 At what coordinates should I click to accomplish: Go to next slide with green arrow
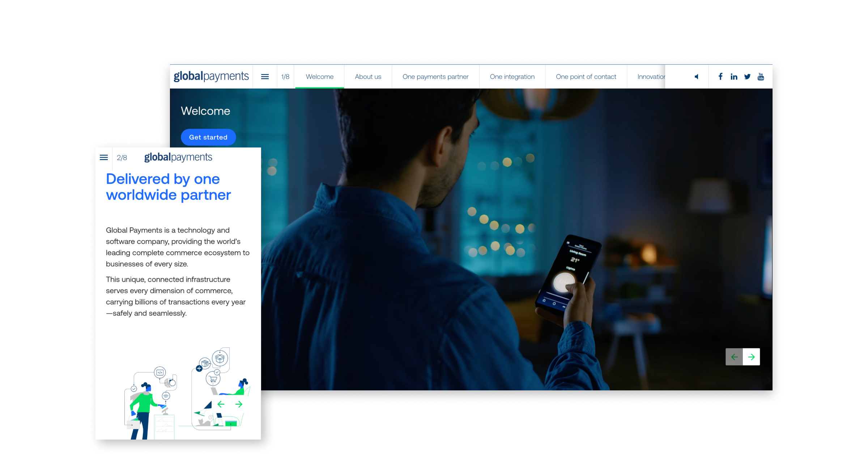tap(751, 357)
